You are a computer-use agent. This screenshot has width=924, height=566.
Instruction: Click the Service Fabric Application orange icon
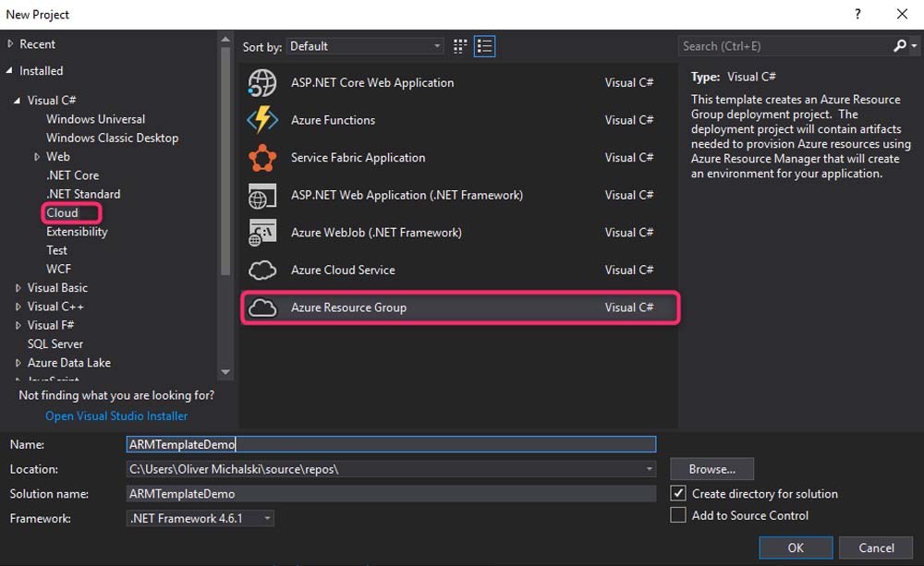(262, 158)
